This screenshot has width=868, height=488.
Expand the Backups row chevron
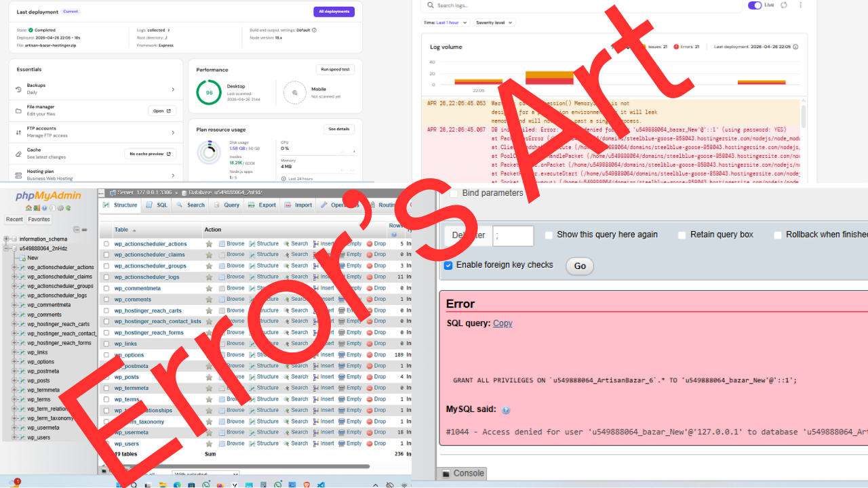(173, 89)
